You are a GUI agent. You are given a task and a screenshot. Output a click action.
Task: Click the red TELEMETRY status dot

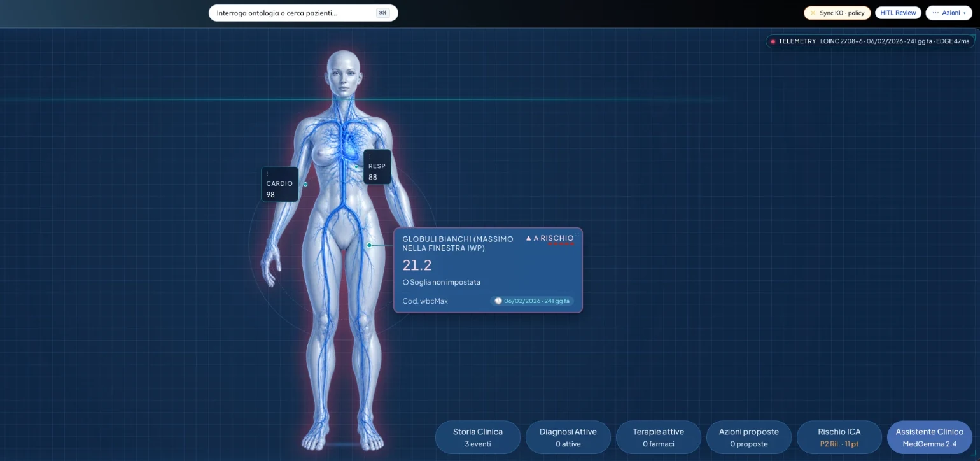(x=773, y=41)
